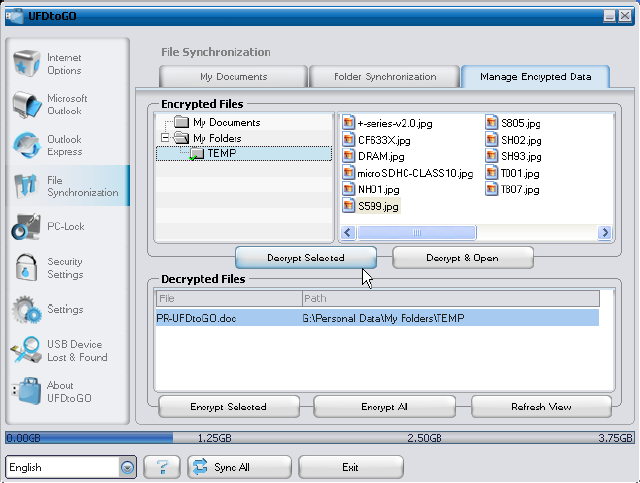This screenshot has width=640, height=483.
Task: Click the Exit button
Action: tap(351, 467)
